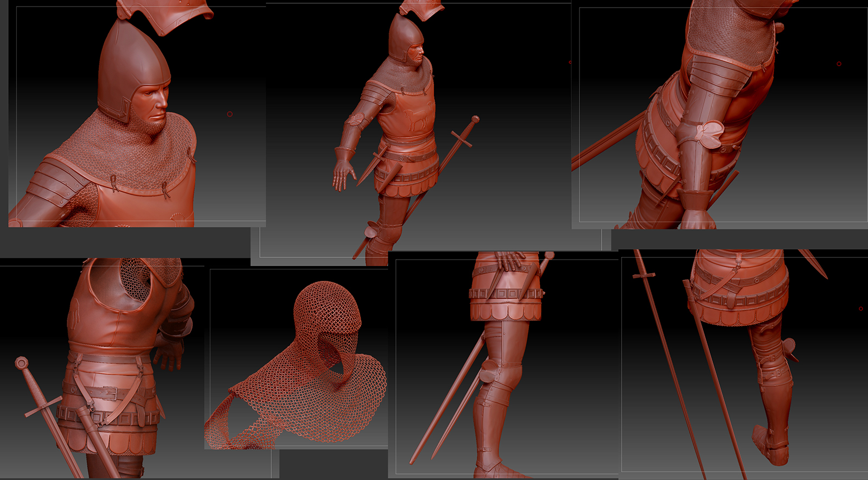Select the helmeted head close-up render
Image resolution: width=868 pixels, height=480 pixels.
click(137, 113)
